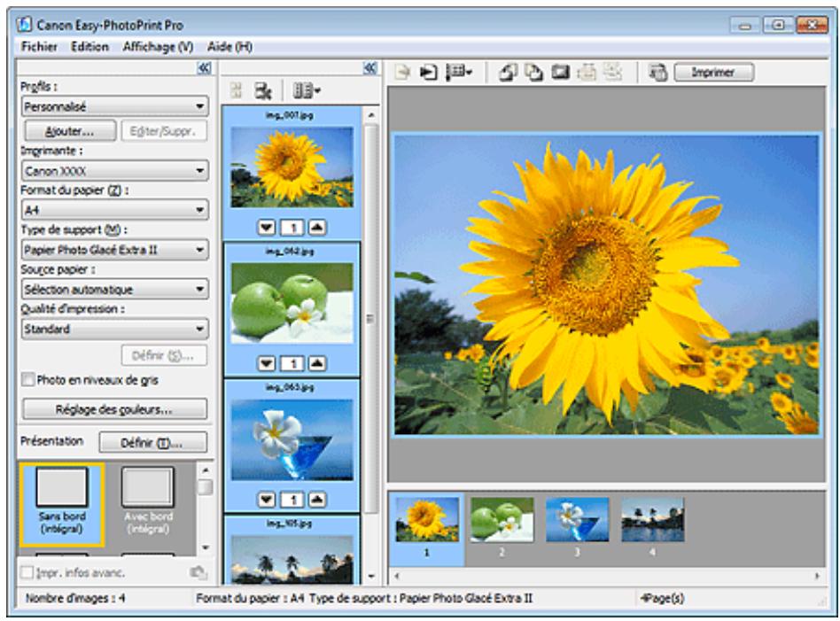Click the delete selected image icon in image list toolbar

(x=262, y=91)
